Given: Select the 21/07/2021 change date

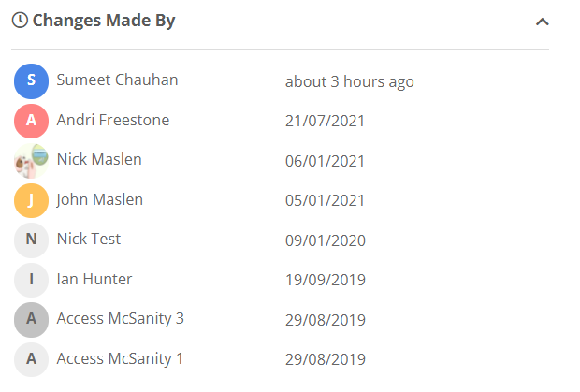Looking at the screenshot, I should coord(325,121).
